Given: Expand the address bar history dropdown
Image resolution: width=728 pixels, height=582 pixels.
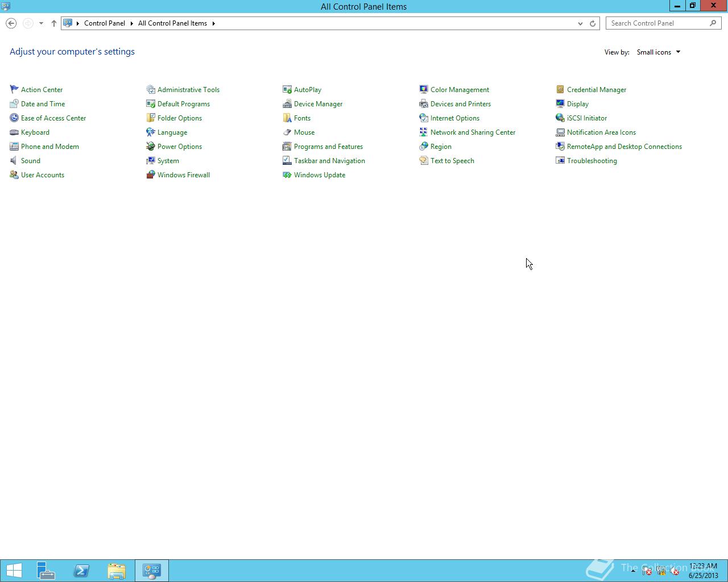Looking at the screenshot, I should (580, 23).
